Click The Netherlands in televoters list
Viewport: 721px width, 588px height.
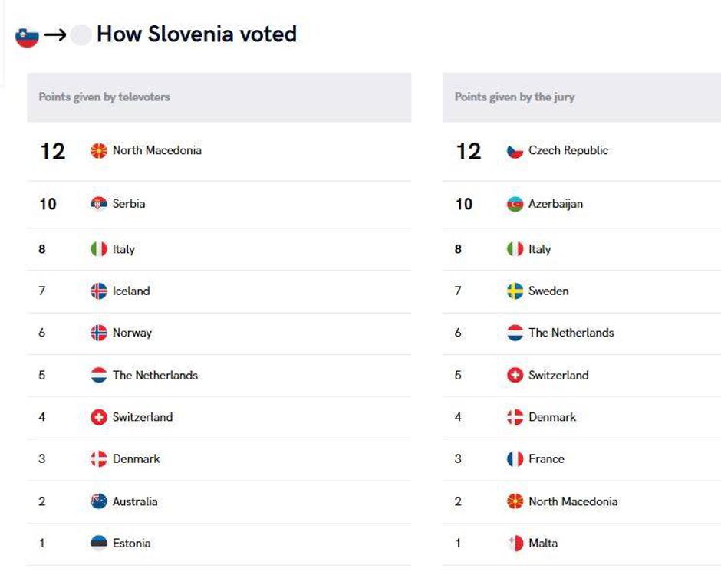(155, 376)
